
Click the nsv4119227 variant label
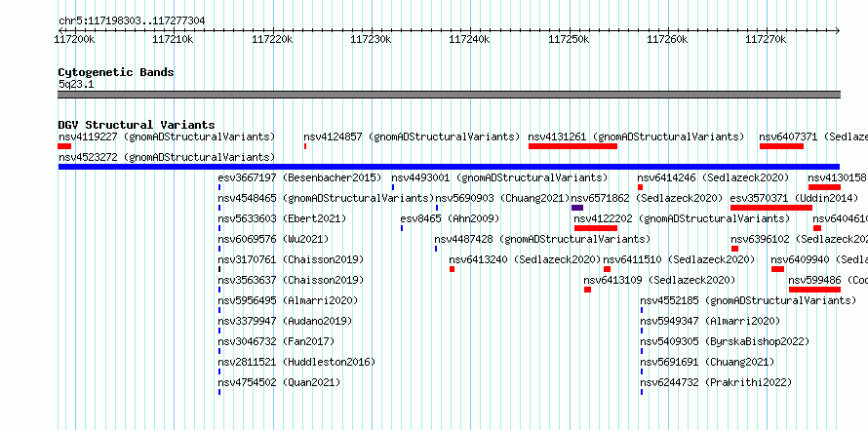click(x=166, y=137)
